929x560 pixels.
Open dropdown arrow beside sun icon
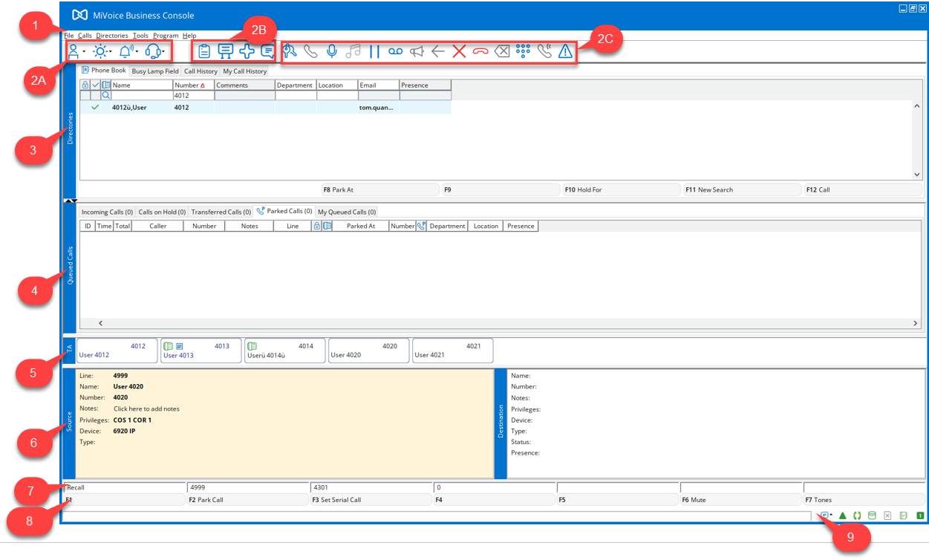pyautogui.click(x=111, y=52)
